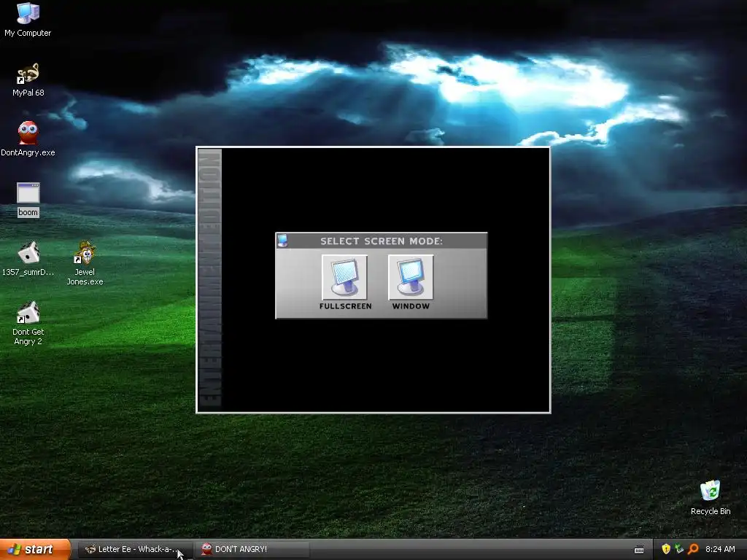Select the Jewel Jones.exe desktop icon
747x560 pixels.
pos(85,262)
